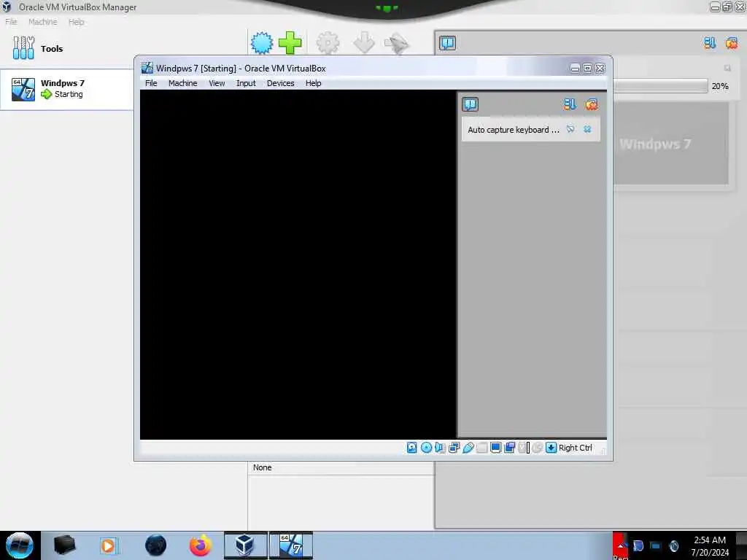Maximize the Windpws 7 VM window
Screen dimensions: 747x560
(587, 68)
